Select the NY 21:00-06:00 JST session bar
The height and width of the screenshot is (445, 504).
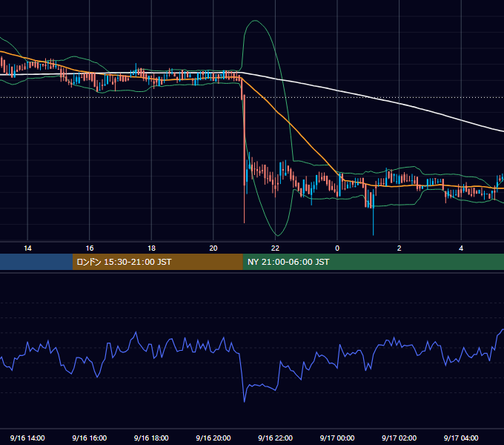pos(373,262)
